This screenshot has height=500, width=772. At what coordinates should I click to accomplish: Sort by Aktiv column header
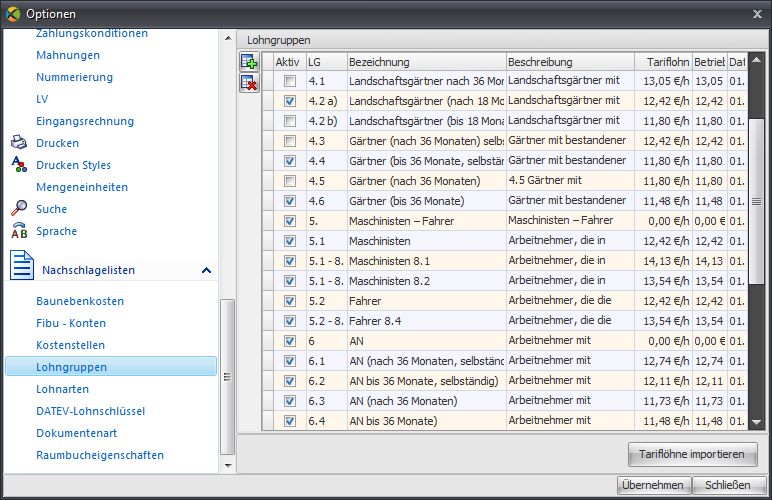290,62
